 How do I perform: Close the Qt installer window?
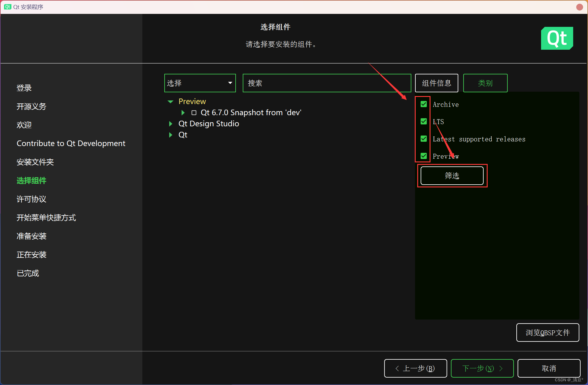click(x=580, y=7)
